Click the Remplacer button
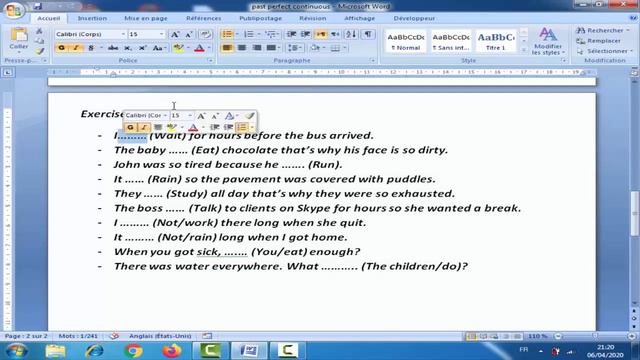The width and height of the screenshot is (640, 360). pos(599,41)
